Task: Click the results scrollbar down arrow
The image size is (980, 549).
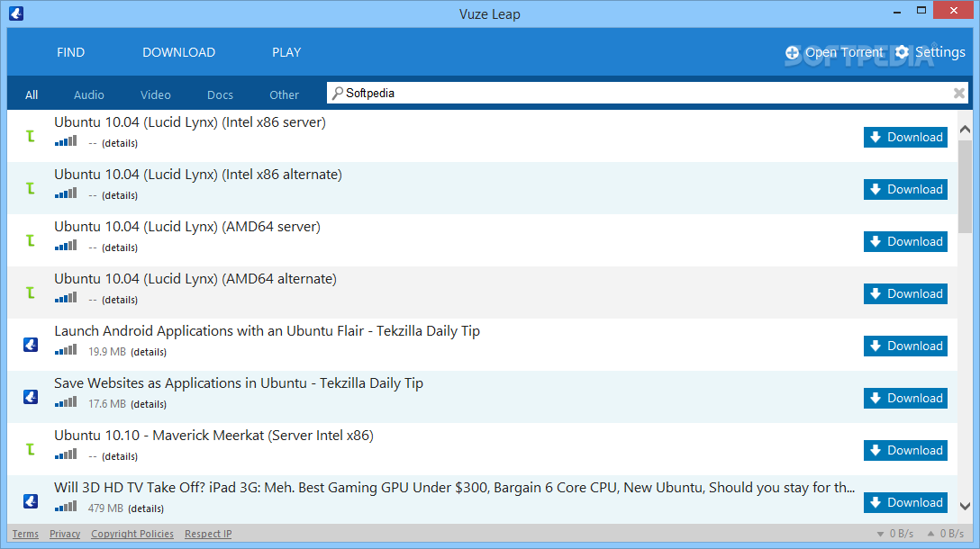Action: [x=965, y=506]
